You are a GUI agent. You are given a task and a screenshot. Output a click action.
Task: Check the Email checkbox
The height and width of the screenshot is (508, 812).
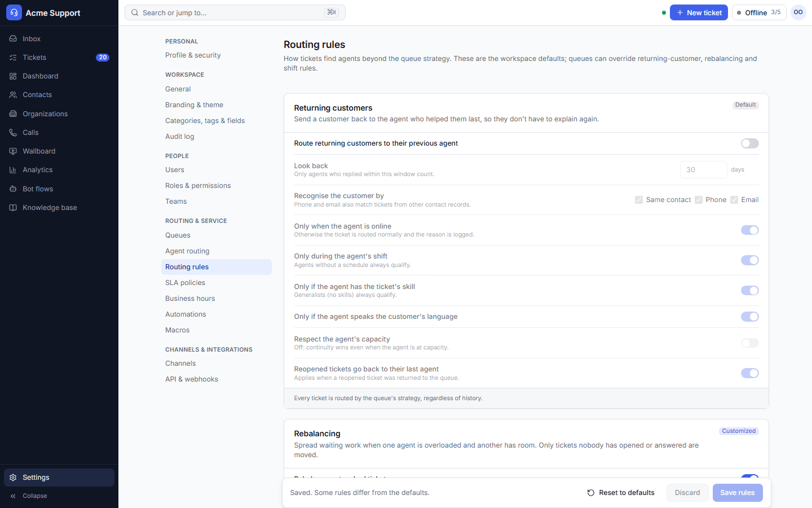tap(734, 200)
